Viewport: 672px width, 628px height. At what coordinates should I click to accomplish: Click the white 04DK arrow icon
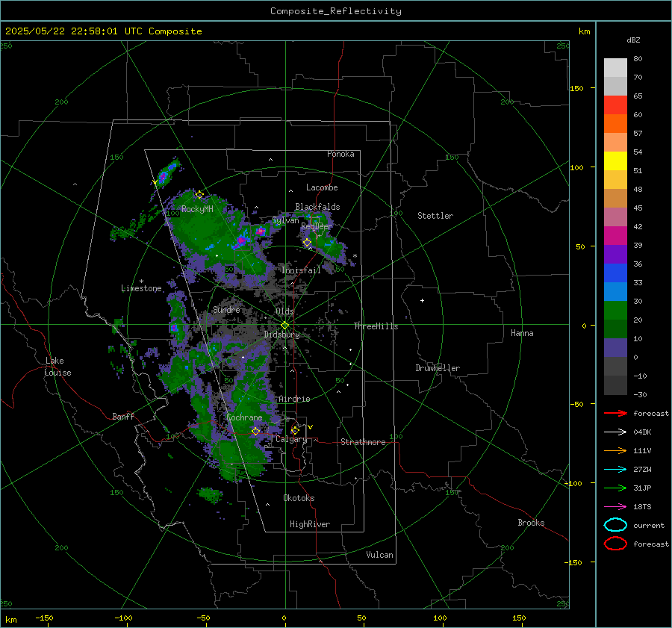615,432
